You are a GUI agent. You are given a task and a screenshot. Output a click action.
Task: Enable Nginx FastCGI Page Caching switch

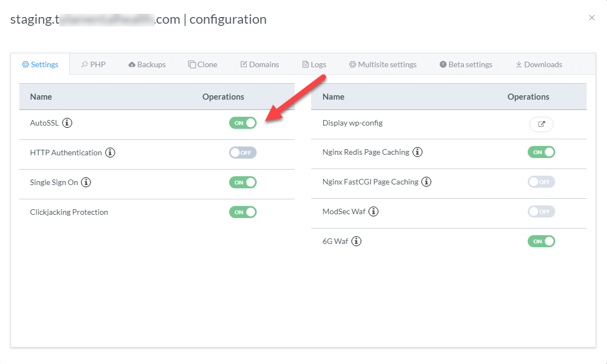pyautogui.click(x=541, y=182)
